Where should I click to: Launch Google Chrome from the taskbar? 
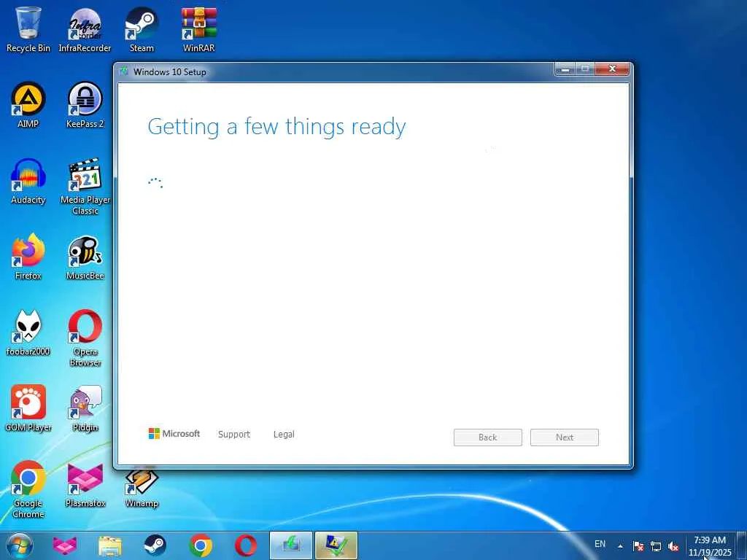click(x=201, y=545)
